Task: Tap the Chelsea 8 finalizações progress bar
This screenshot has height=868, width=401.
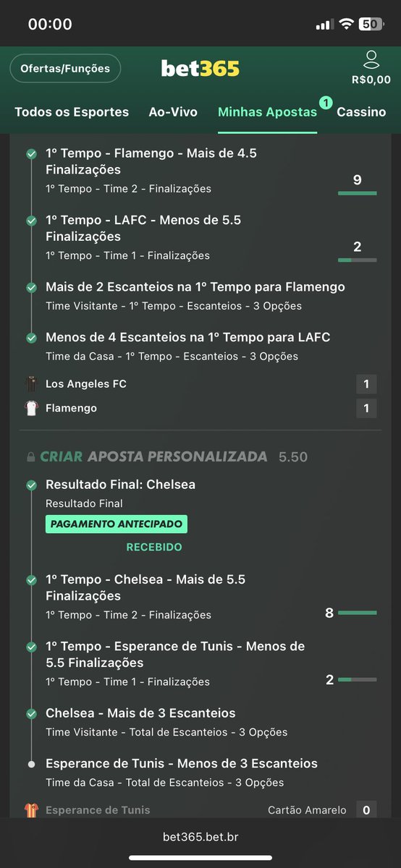Action: (x=358, y=613)
